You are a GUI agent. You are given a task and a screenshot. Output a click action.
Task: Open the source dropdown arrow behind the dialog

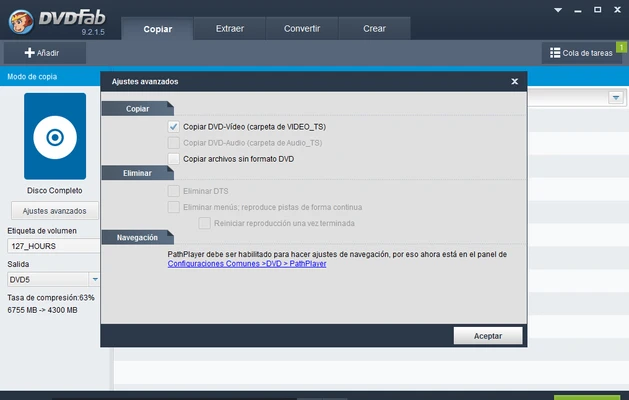click(x=616, y=97)
